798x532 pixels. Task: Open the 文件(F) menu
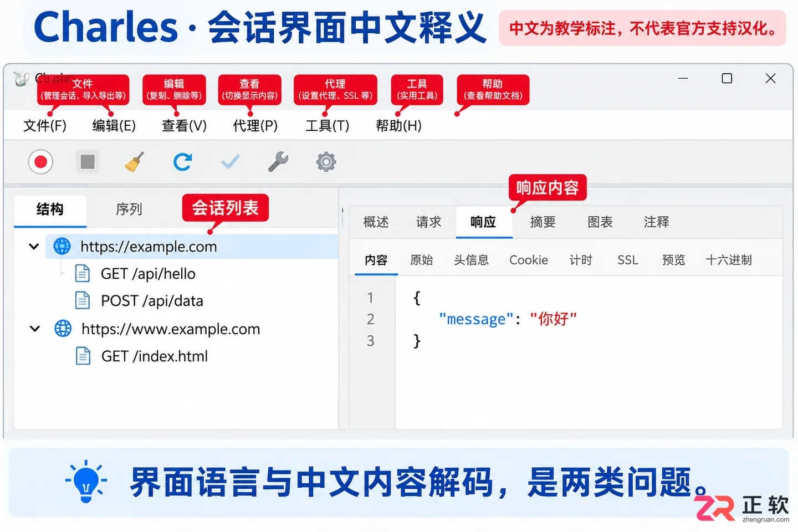point(45,126)
